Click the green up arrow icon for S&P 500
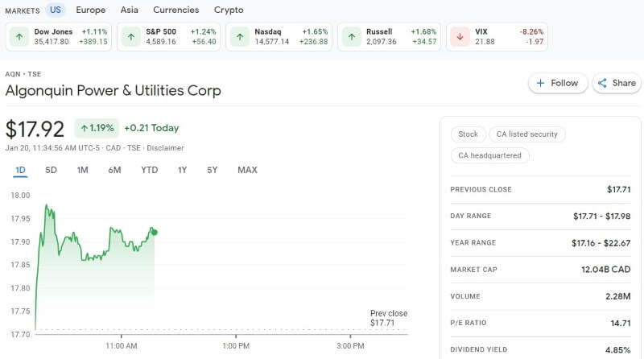The image size is (644, 359). [x=131, y=37]
